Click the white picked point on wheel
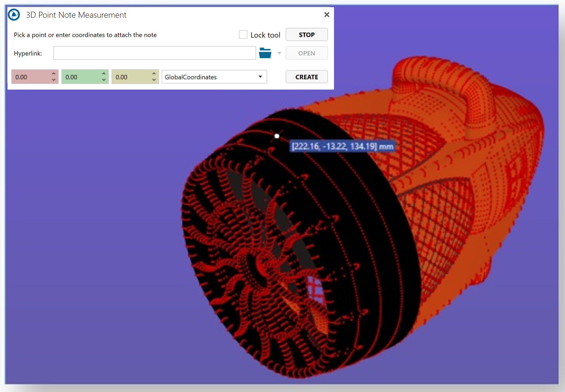The height and width of the screenshot is (392, 565). 277,136
